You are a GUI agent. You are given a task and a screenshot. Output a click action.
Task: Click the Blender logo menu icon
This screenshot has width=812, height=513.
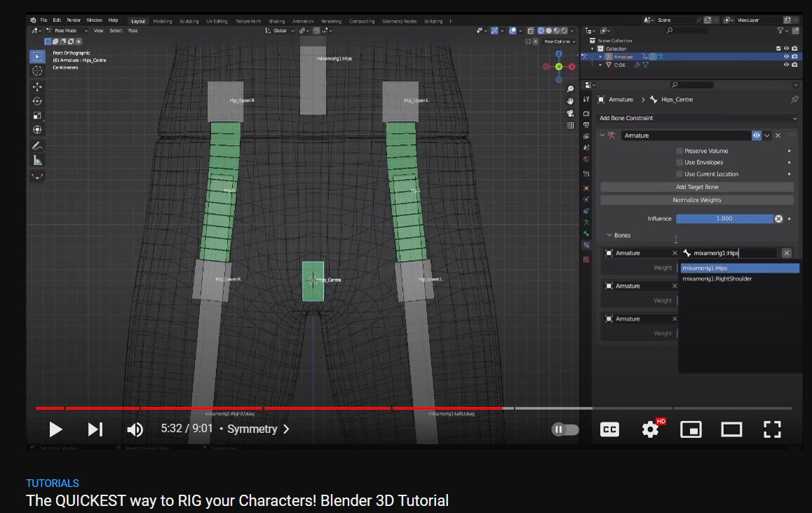pos(33,20)
